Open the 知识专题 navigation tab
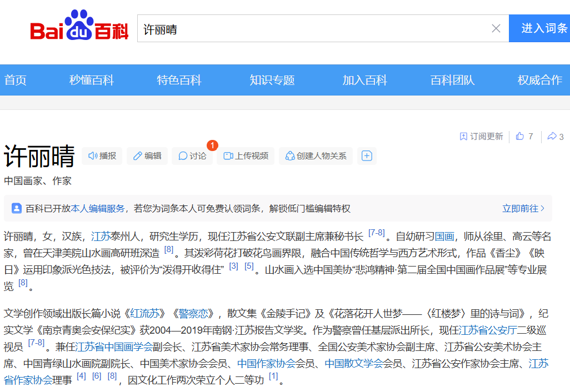This screenshot has width=570, height=392. 272,80
